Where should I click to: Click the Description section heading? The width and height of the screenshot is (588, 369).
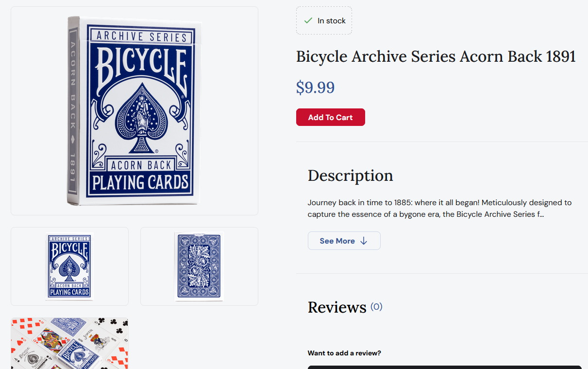tap(351, 176)
